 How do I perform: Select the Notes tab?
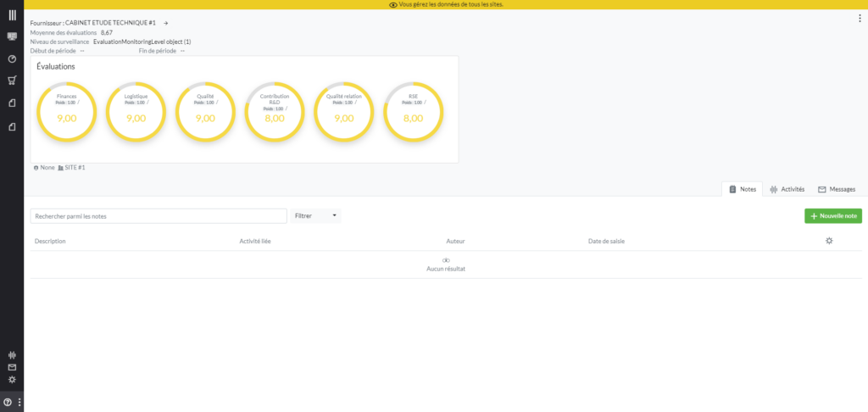[742, 189]
